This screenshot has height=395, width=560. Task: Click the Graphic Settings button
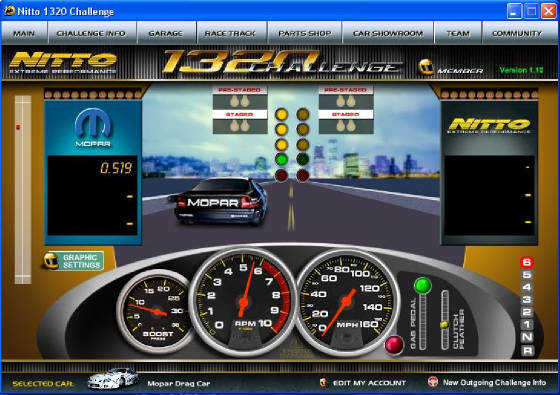74,261
